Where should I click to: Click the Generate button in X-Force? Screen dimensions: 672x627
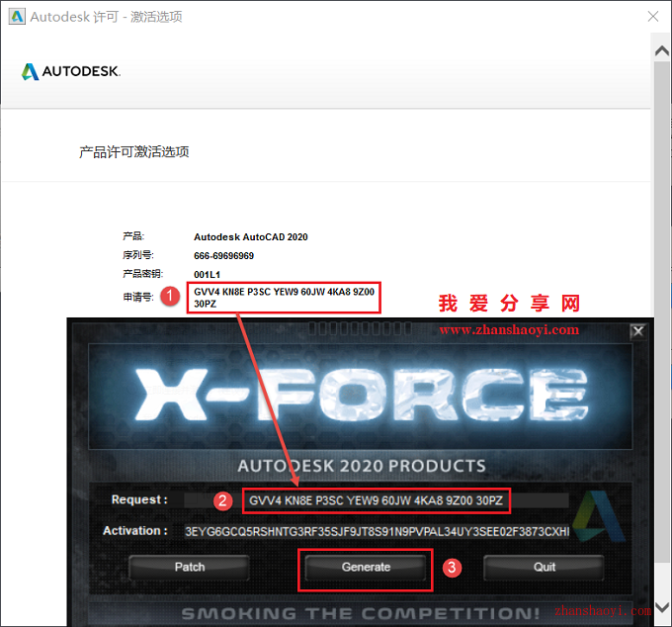(x=366, y=567)
